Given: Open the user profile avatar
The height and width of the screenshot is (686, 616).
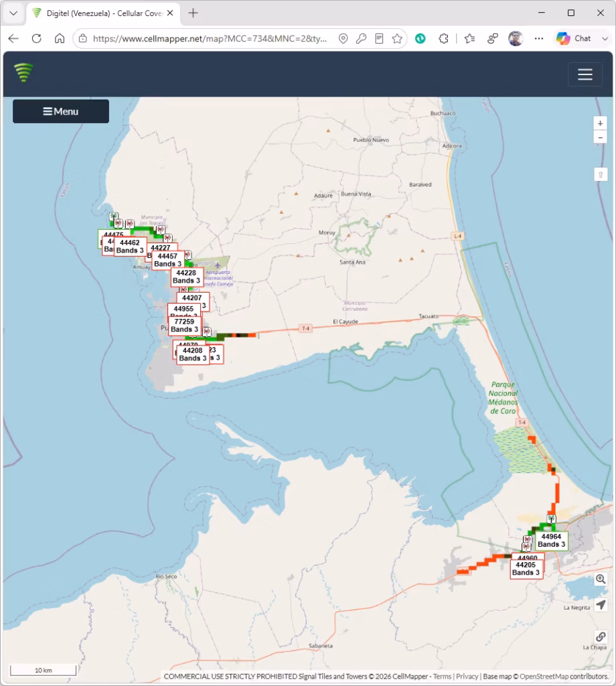Looking at the screenshot, I should tap(516, 38).
